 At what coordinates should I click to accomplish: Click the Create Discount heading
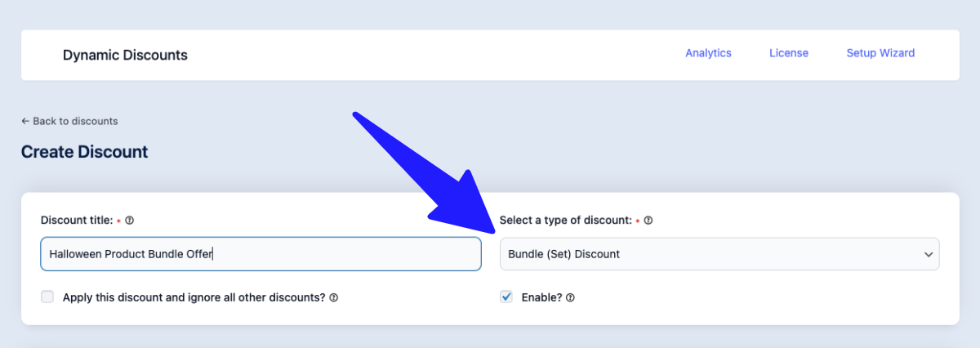pos(84,152)
